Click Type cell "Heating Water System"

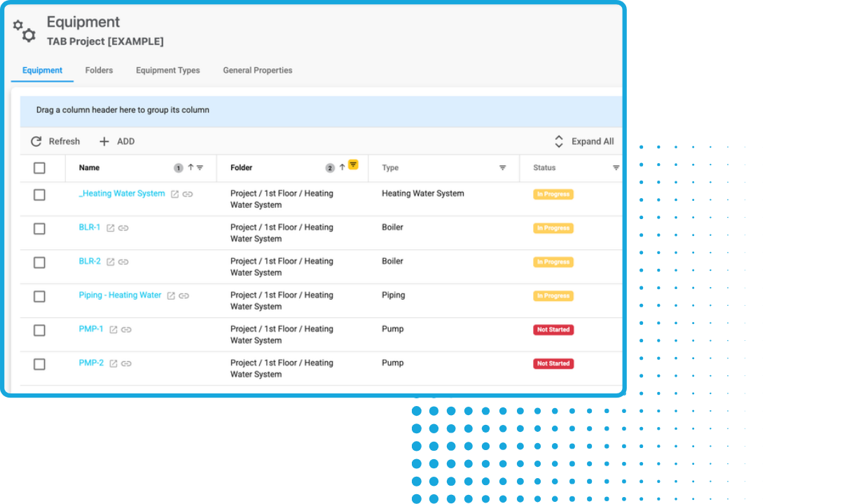coord(423,194)
